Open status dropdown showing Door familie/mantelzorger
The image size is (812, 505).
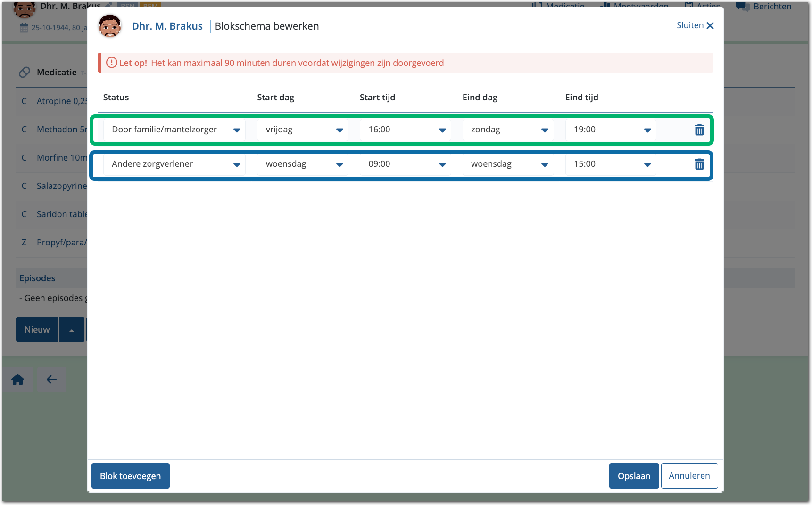pos(174,130)
